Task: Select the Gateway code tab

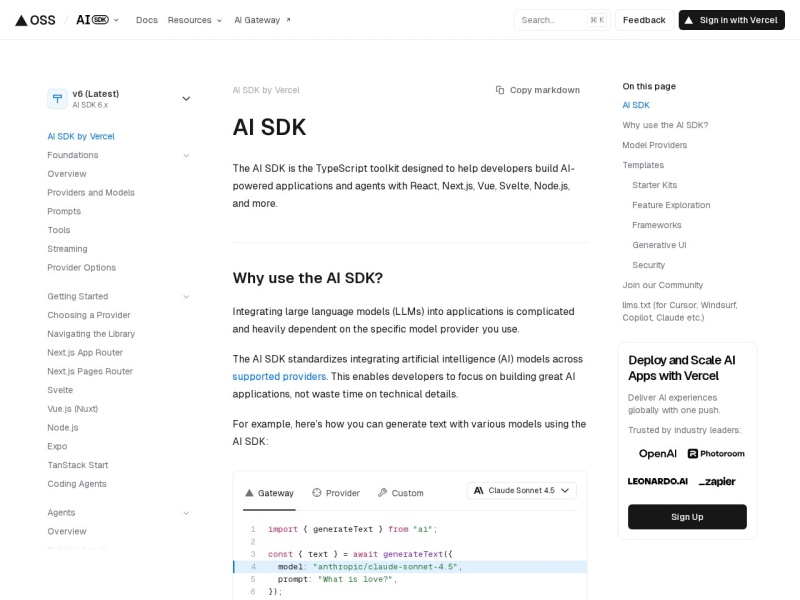Action: click(269, 493)
